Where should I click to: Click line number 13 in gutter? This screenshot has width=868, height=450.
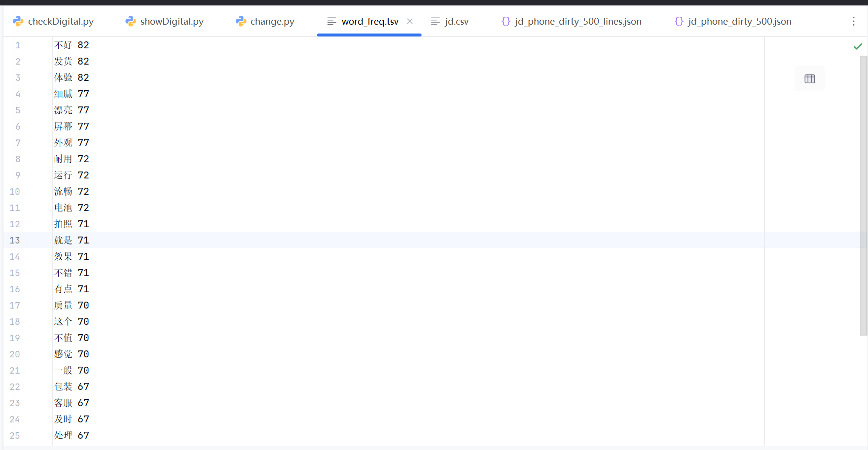coord(15,241)
